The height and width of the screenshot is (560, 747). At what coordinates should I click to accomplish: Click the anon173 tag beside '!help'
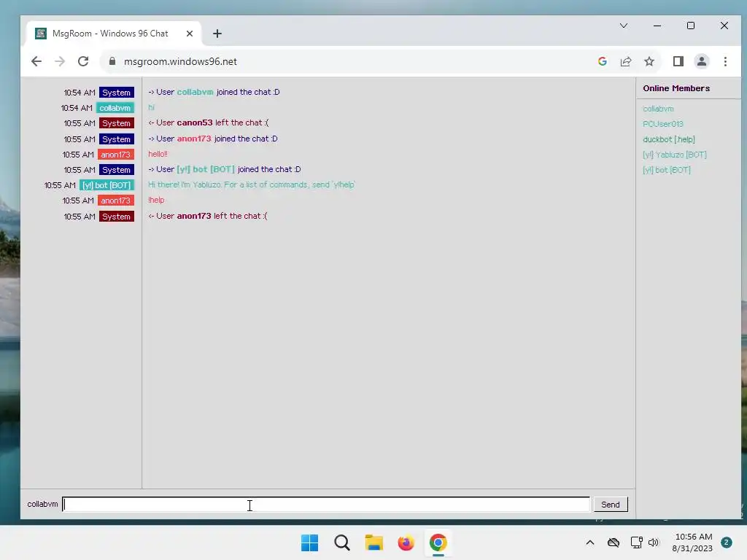pos(115,201)
